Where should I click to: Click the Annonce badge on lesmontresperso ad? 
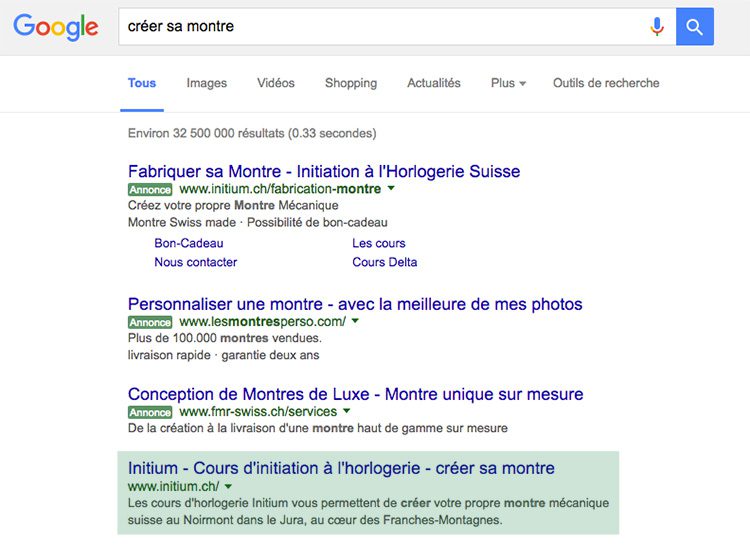coord(150,322)
